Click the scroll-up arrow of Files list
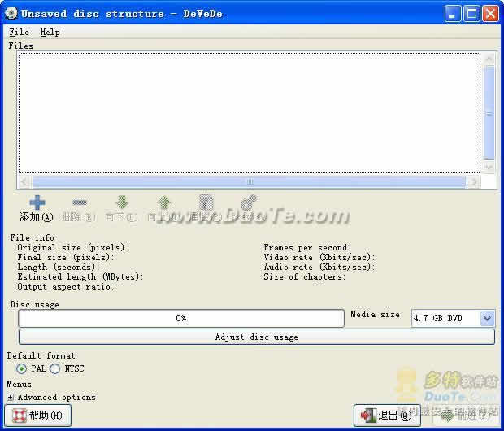504x431 pixels. click(x=489, y=59)
